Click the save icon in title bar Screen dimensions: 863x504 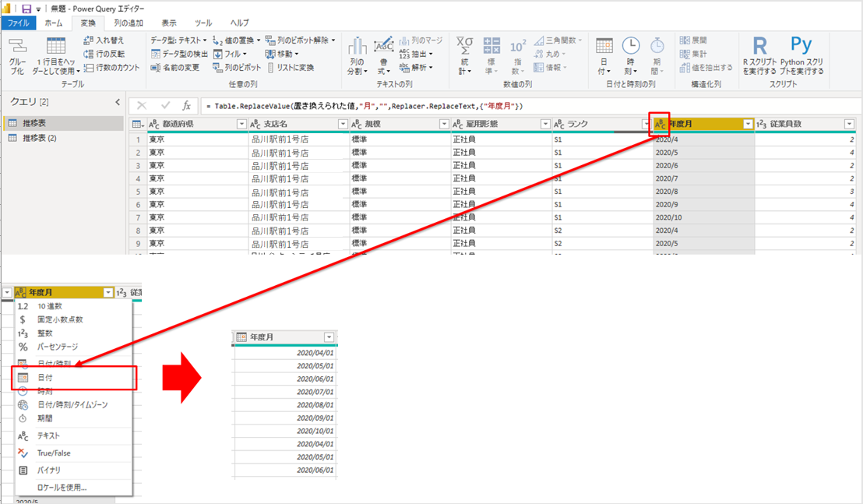(x=26, y=9)
